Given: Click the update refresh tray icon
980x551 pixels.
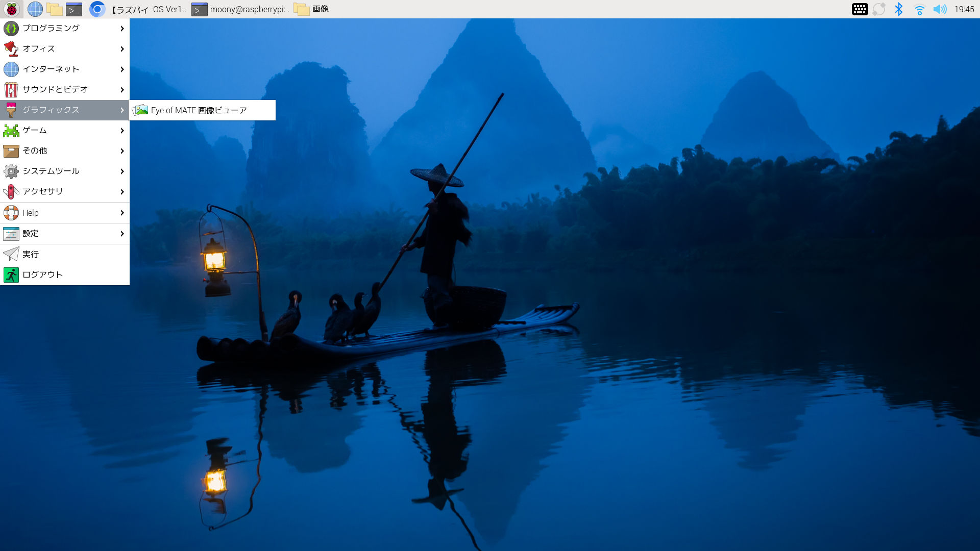Looking at the screenshot, I should pos(879,9).
